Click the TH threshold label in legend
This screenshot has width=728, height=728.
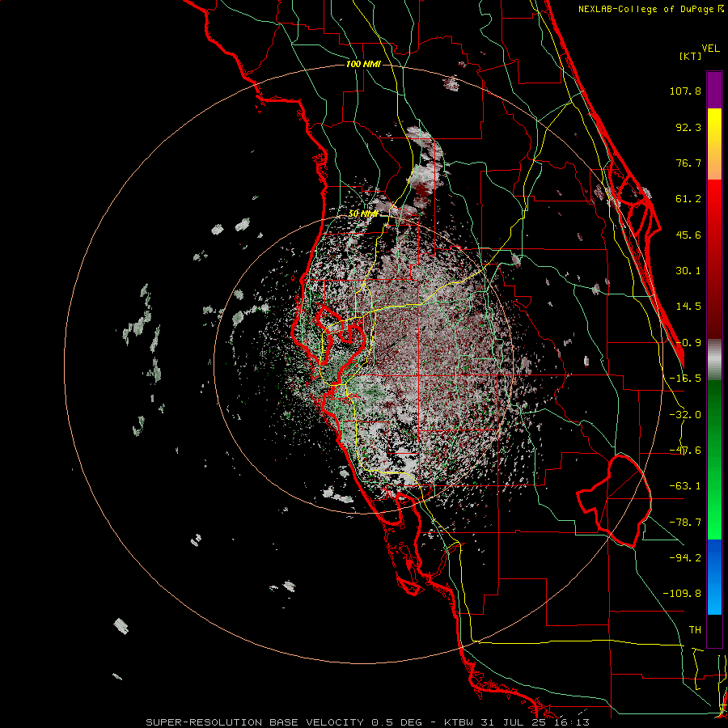695,630
